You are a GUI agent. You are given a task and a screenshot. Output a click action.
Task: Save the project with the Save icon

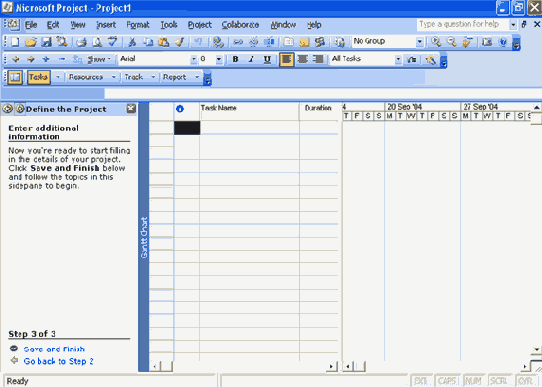(x=46, y=42)
